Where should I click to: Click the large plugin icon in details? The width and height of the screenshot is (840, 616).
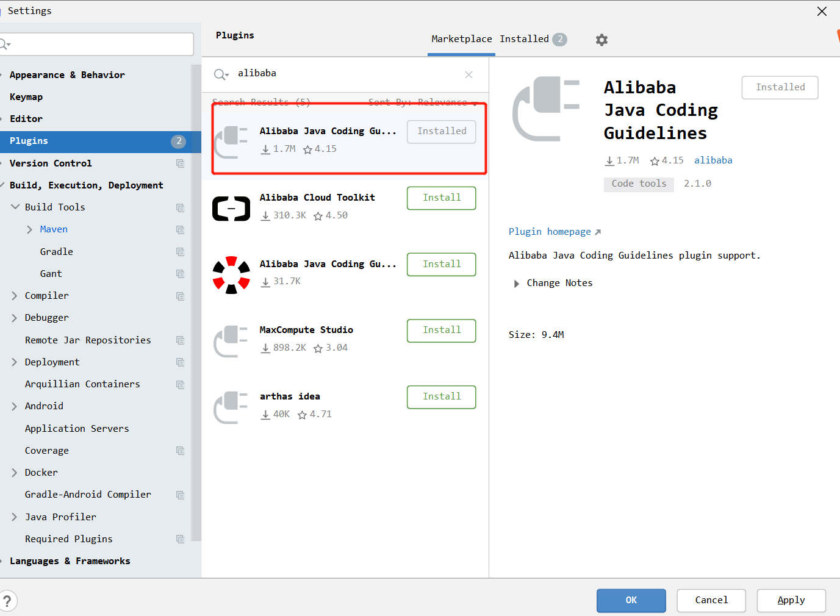pyautogui.click(x=546, y=109)
